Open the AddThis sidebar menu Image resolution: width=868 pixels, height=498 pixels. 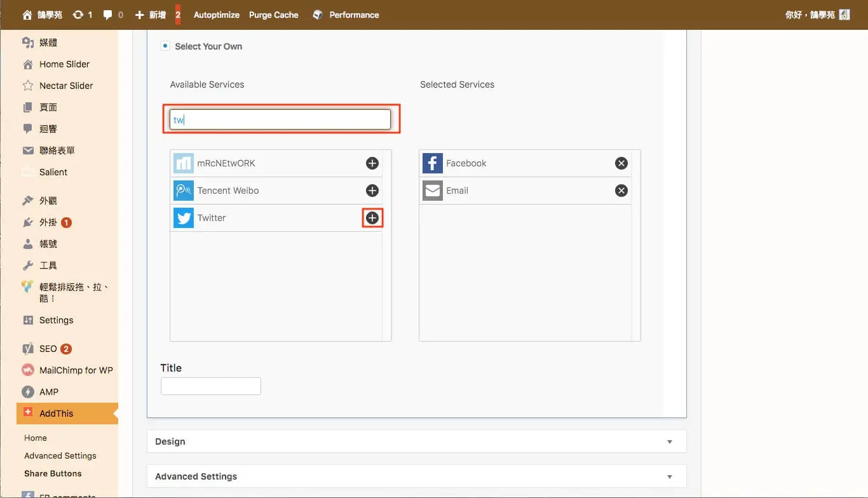click(67, 414)
